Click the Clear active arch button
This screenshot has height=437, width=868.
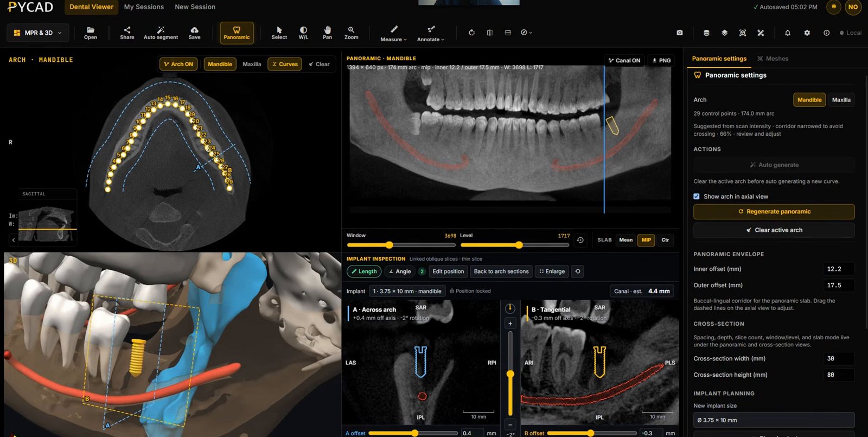(x=774, y=230)
